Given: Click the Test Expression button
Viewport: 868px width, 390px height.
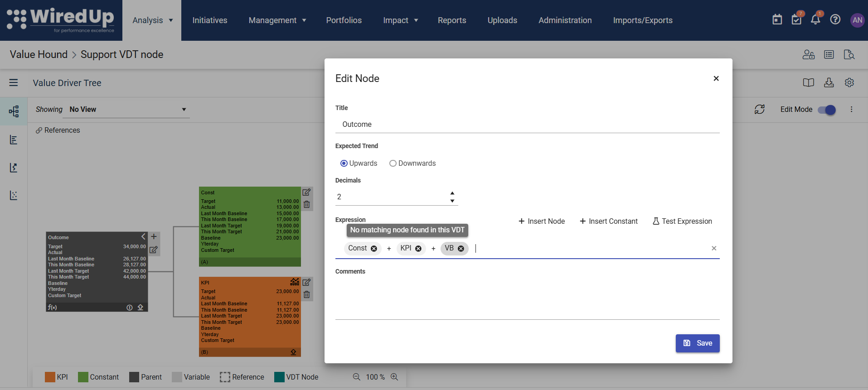Looking at the screenshot, I should point(682,221).
